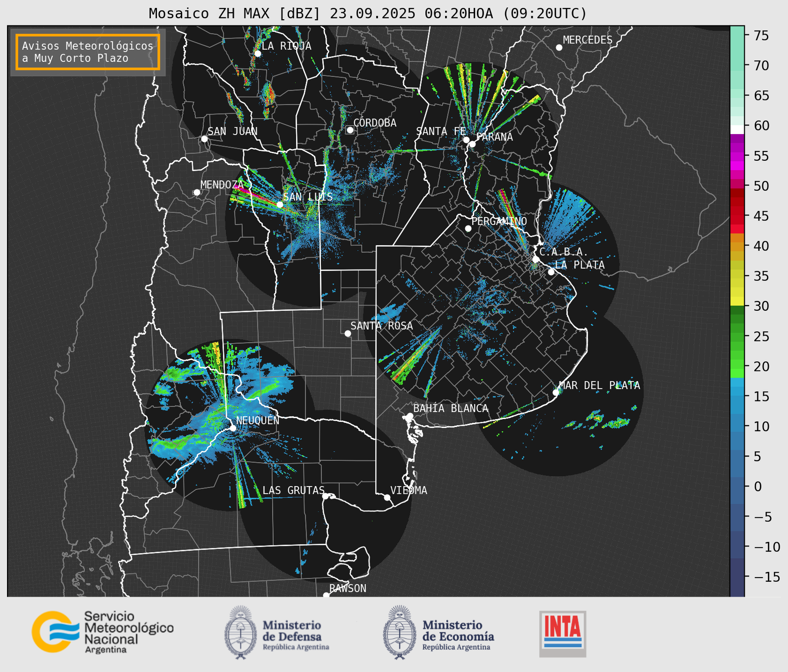788x672 pixels.
Task: Click the Ministerio de Defensa emblem
Action: pos(240,632)
